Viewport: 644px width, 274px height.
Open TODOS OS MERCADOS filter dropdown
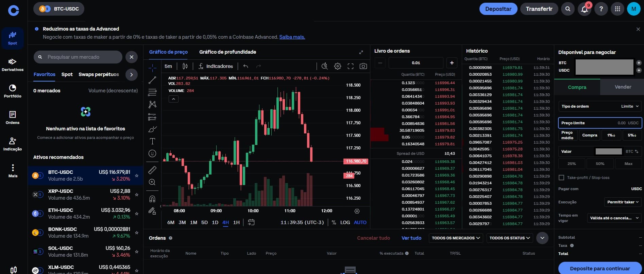[x=456, y=238]
